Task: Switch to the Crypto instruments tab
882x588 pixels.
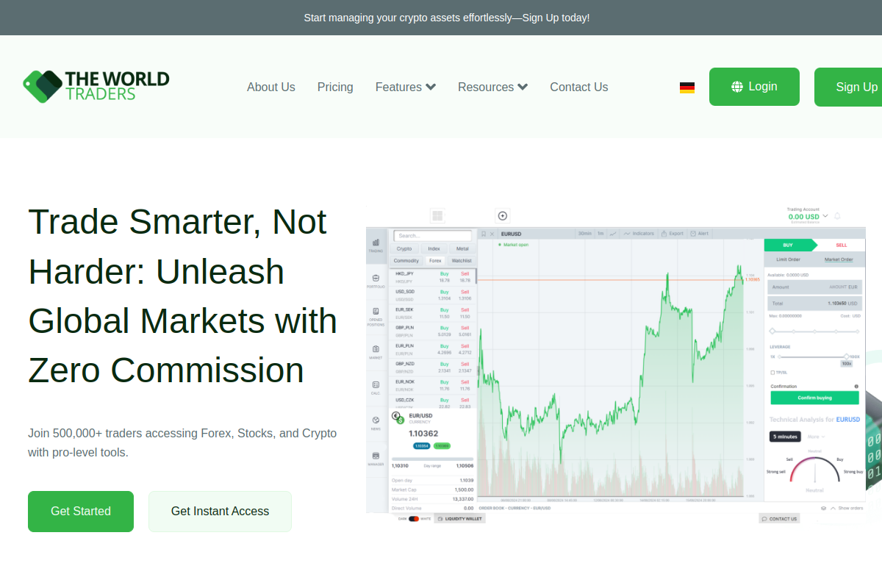Action: point(404,248)
